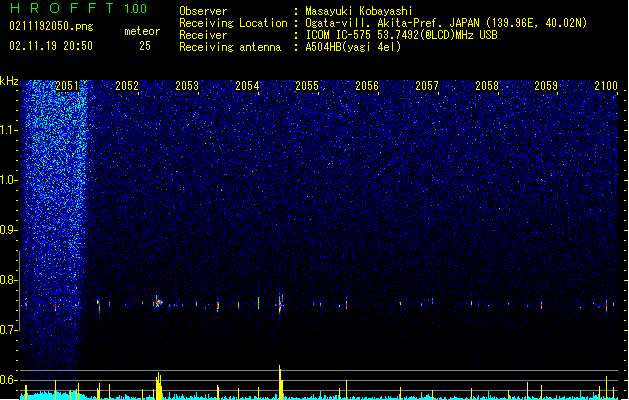Click the Receiving antenna label
The height and width of the screenshot is (400, 629).
(x=230, y=47)
